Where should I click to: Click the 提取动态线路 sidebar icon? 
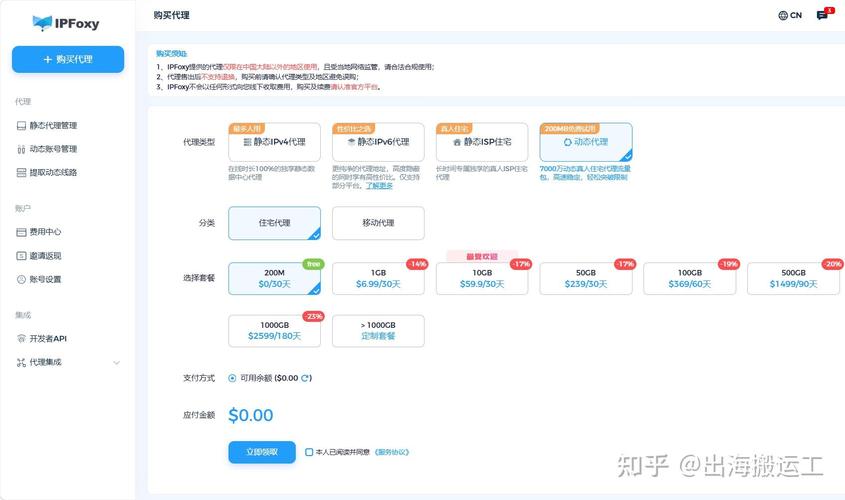click(x=22, y=172)
